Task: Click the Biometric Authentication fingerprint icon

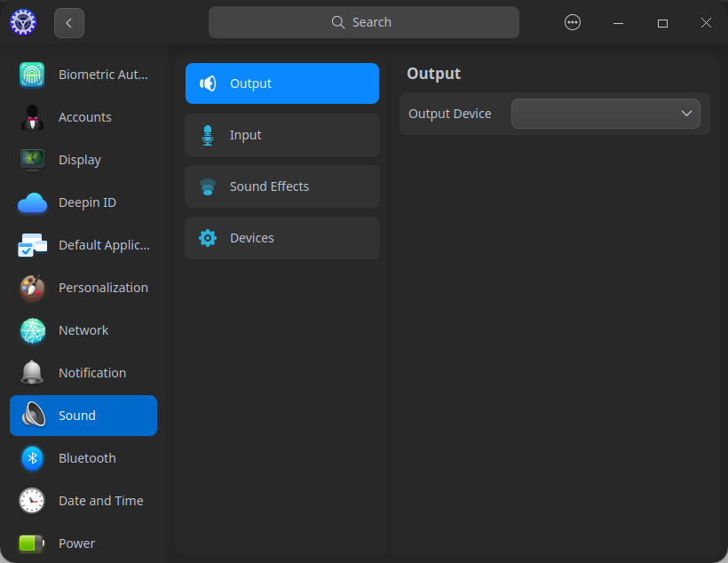Action: (x=32, y=75)
